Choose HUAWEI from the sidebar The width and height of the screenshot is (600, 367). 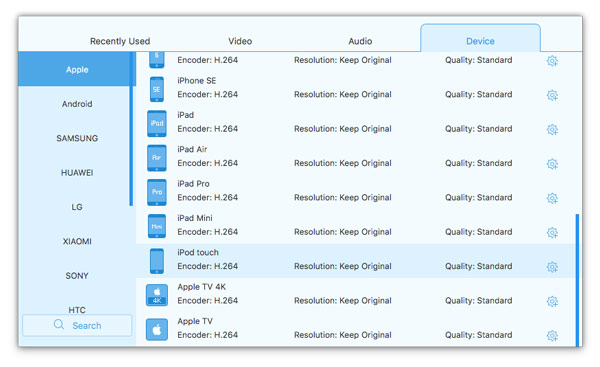(x=77, y=173)
